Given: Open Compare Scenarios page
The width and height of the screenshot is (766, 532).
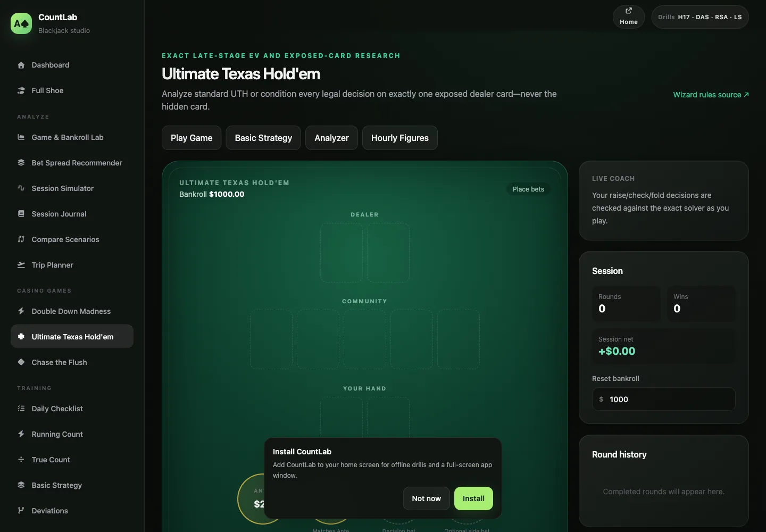Looking at the screenshot, I should pos(72,239).
